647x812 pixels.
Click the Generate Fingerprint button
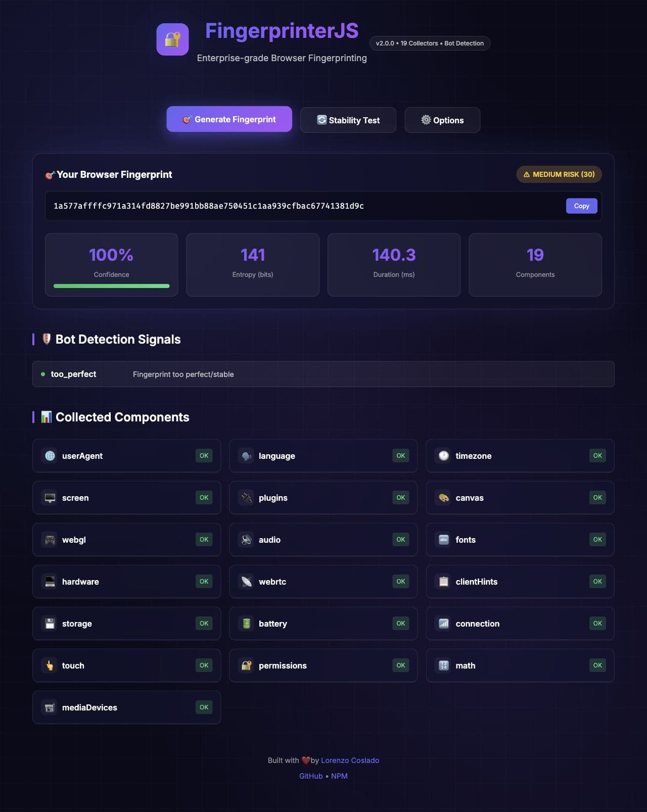(229, 119)
